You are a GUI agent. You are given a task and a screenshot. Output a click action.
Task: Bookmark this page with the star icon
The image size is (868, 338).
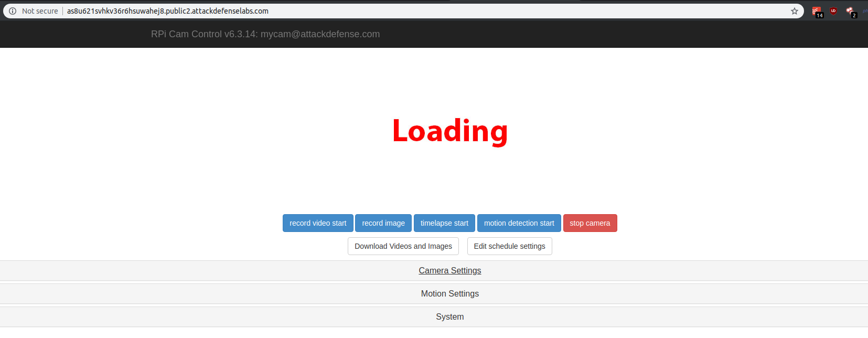tap(794, 11)
